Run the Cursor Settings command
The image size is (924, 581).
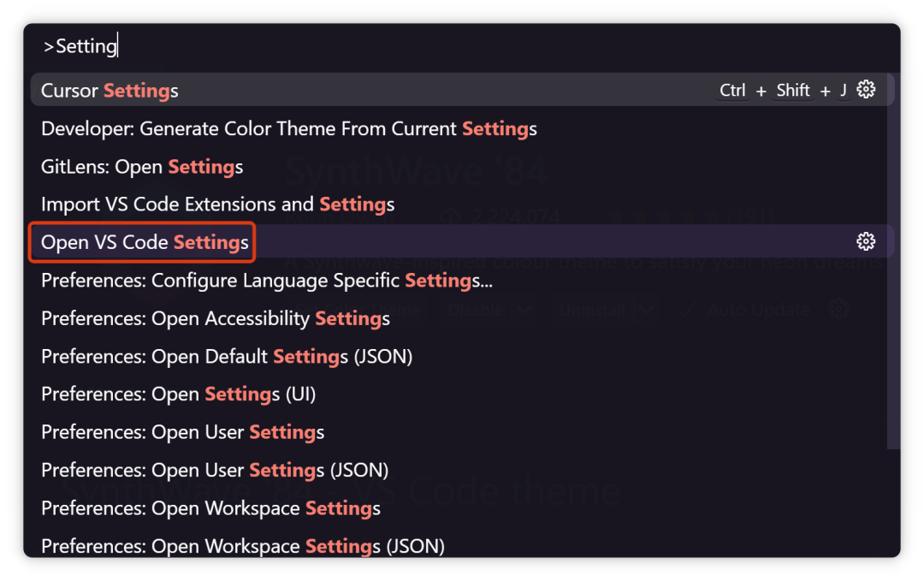click(462, 90)
